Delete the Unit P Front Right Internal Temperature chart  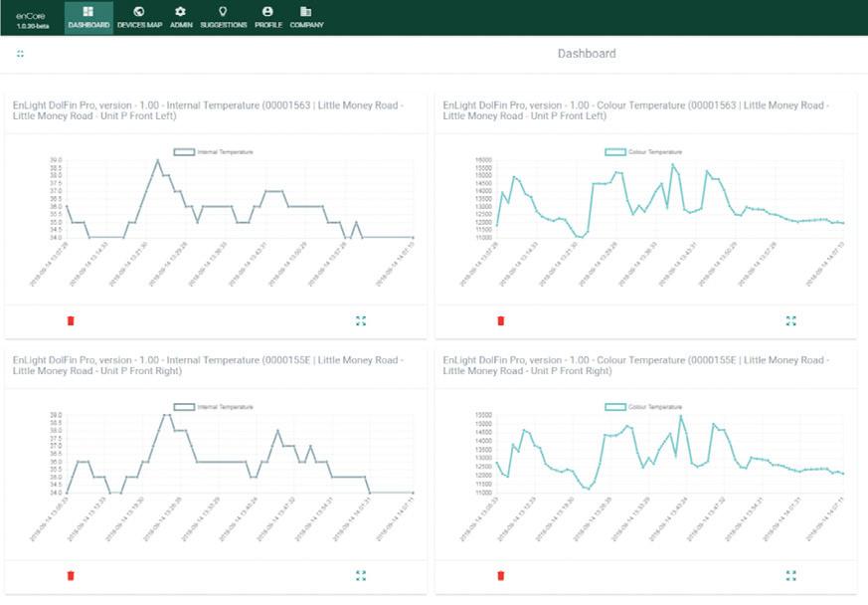71,575
